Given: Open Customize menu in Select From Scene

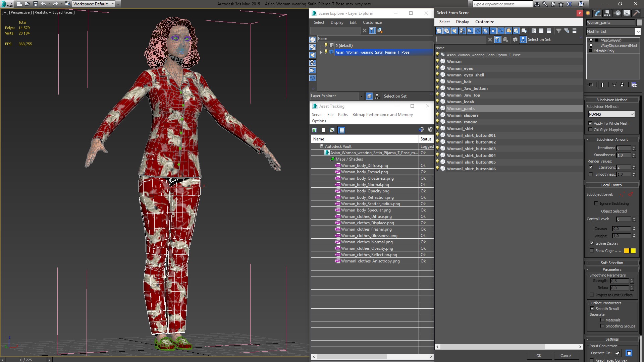Looking at the screenshot, I should tap(484, 22).
